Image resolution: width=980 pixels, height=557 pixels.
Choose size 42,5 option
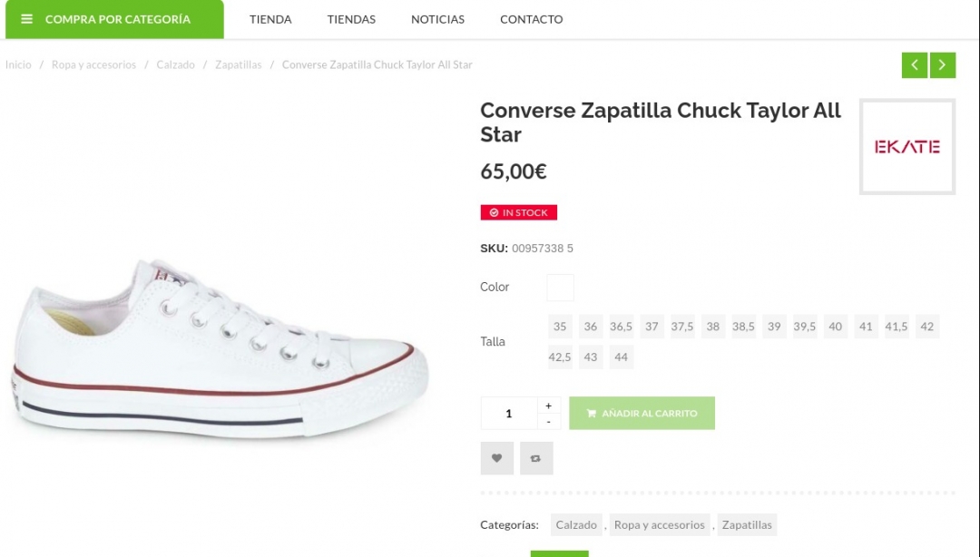560,357
